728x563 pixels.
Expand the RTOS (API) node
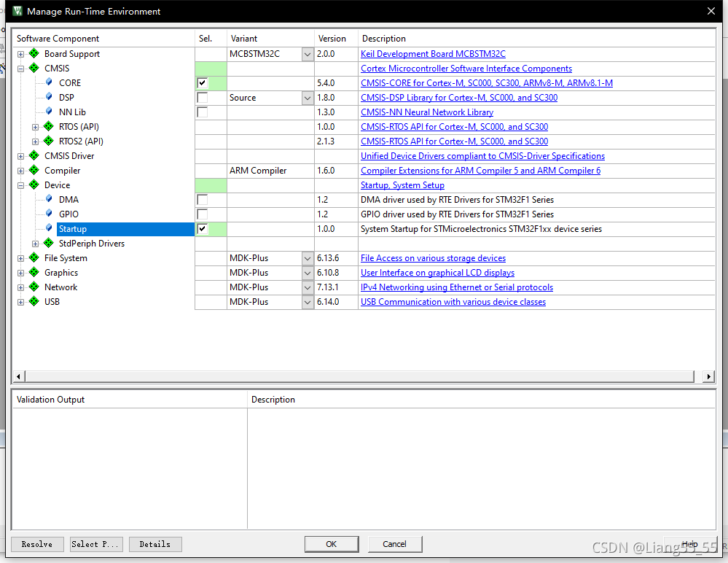(x=35, y=128)
